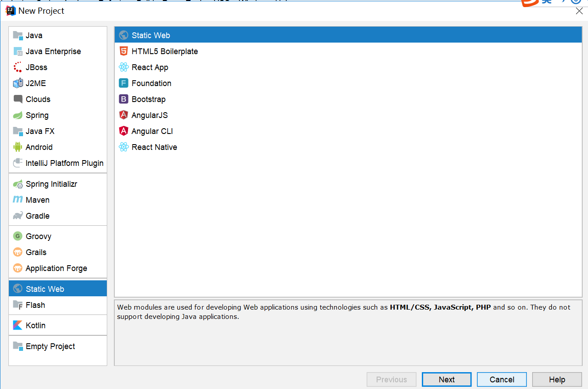Click the Spring Initializr icon
The image size is (588, 389).
tap(18, 184)
